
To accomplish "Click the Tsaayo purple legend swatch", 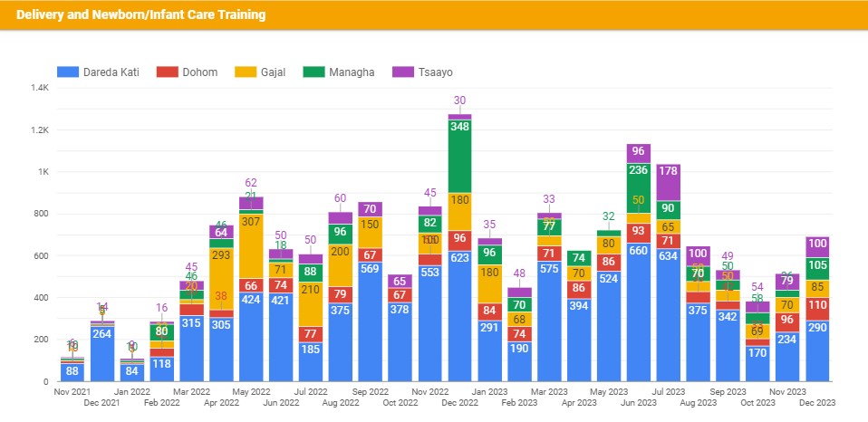I will [x=403, y=72].
